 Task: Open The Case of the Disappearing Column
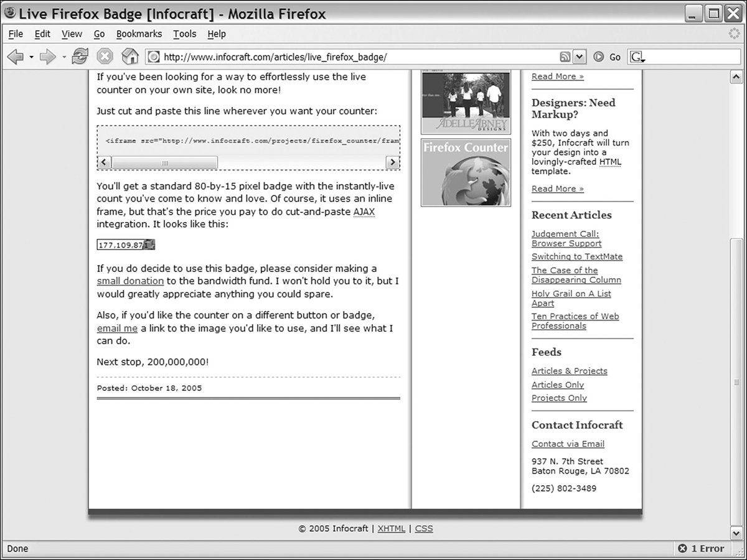576,275
